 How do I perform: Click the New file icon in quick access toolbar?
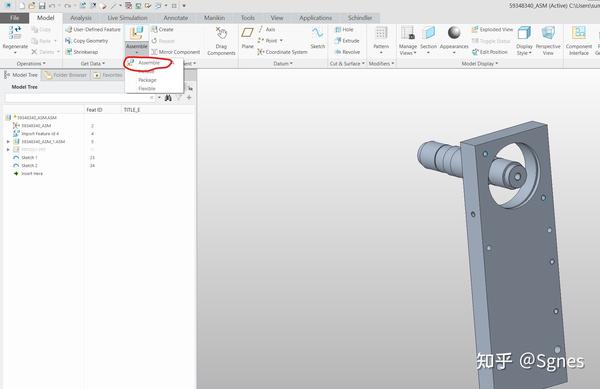point(22,6)
